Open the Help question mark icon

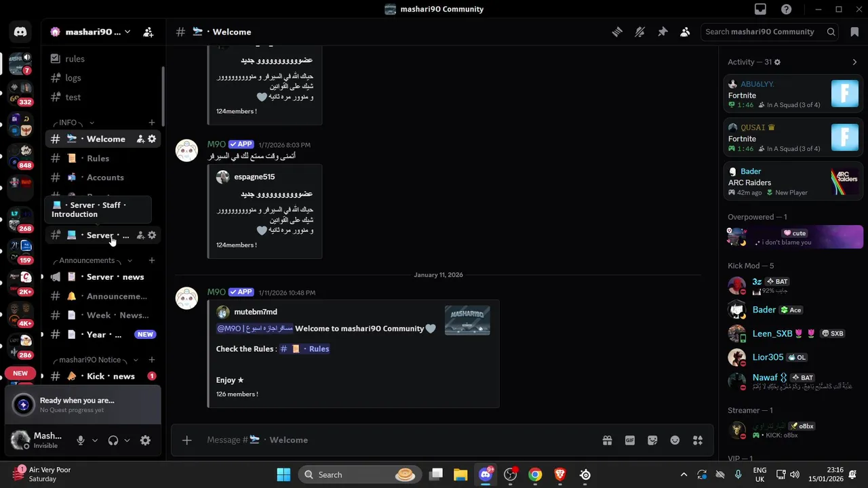tap(786, 9)
